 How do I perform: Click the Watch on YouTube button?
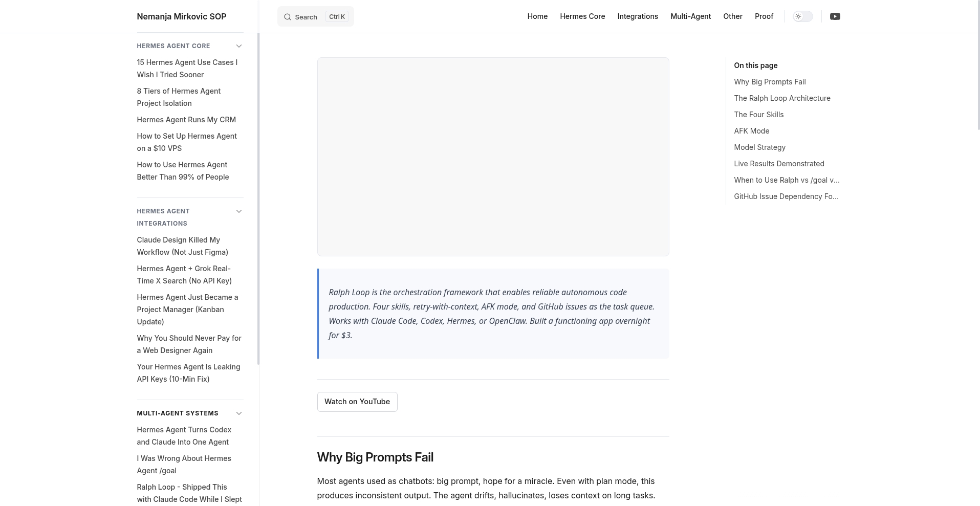(x=357, y=402)
